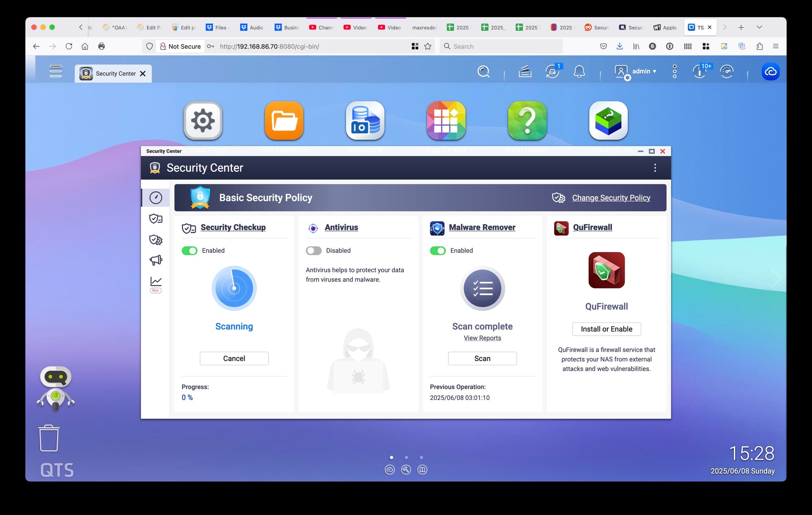Select the Security Checkup sidebar icon
812x515 pixels.
coord(156,219)
